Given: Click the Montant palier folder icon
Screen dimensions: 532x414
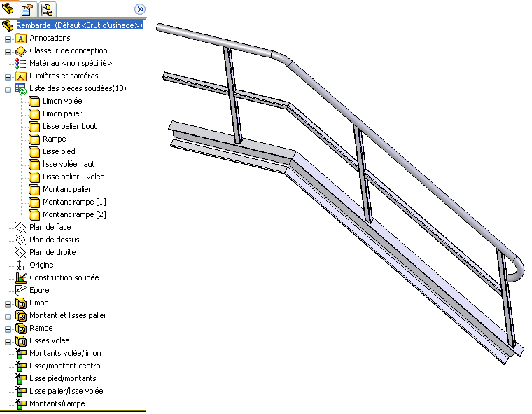Looking at the screenshot, I should coord(34,189).
